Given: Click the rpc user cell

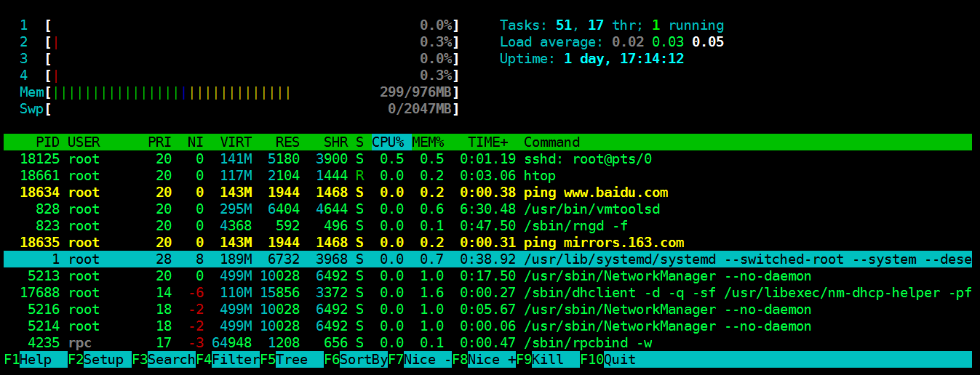Looking at the screenshot, I should point(80,343).
